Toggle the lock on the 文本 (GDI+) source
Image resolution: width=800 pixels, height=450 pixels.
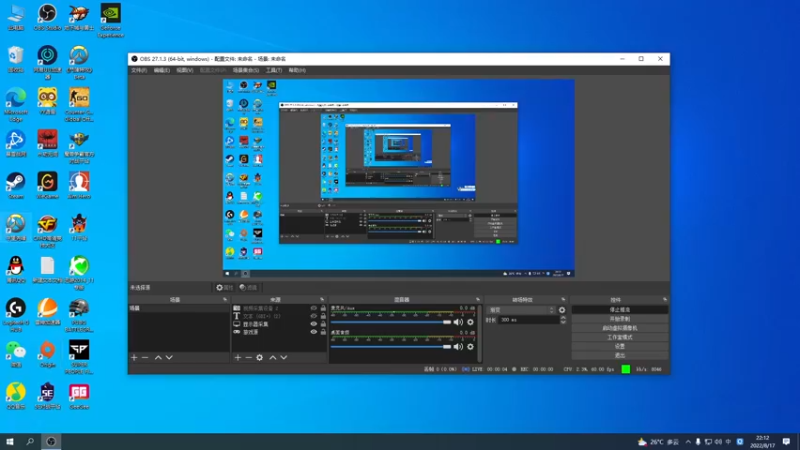pos(323,316)
